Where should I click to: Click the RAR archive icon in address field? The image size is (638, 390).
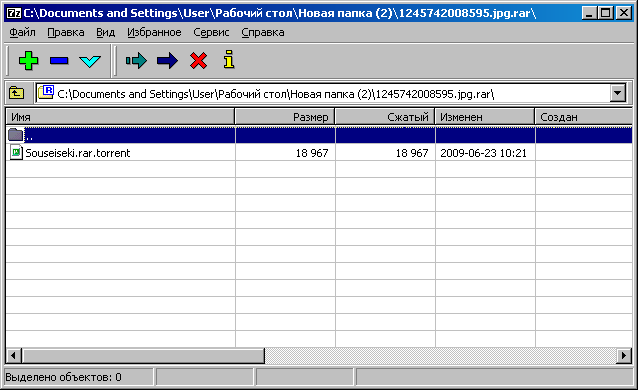click(46, 93)
